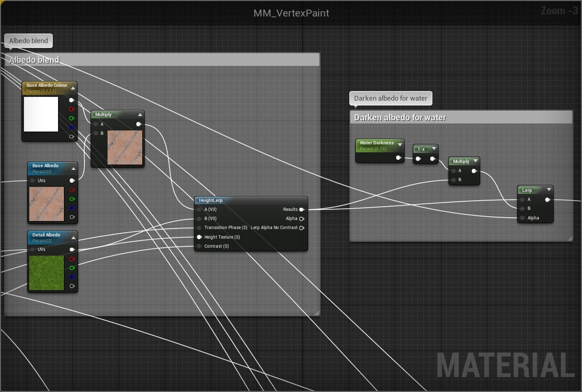Click the white colour preview of Base Albedo Colour

tap(41, 114)
